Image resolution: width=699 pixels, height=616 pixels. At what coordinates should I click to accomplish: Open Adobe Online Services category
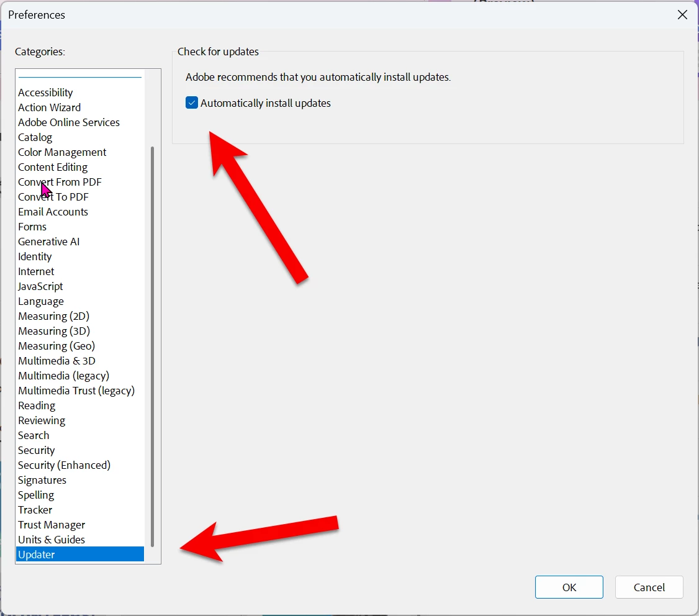click(69, 122)
